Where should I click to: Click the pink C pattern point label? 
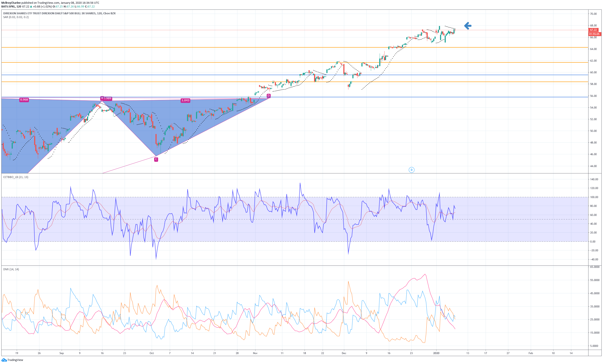[156, 159]
